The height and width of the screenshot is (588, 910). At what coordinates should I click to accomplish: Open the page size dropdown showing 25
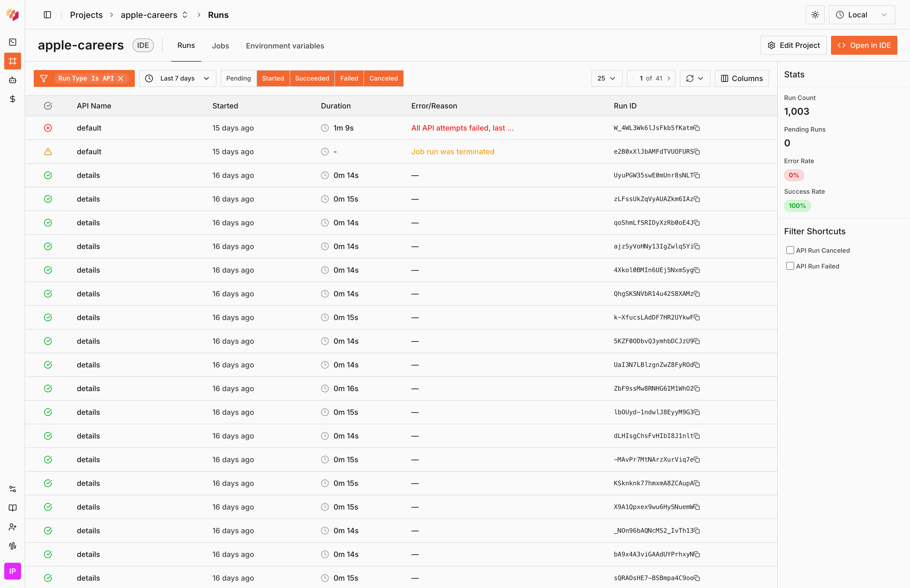click(606, 78)
